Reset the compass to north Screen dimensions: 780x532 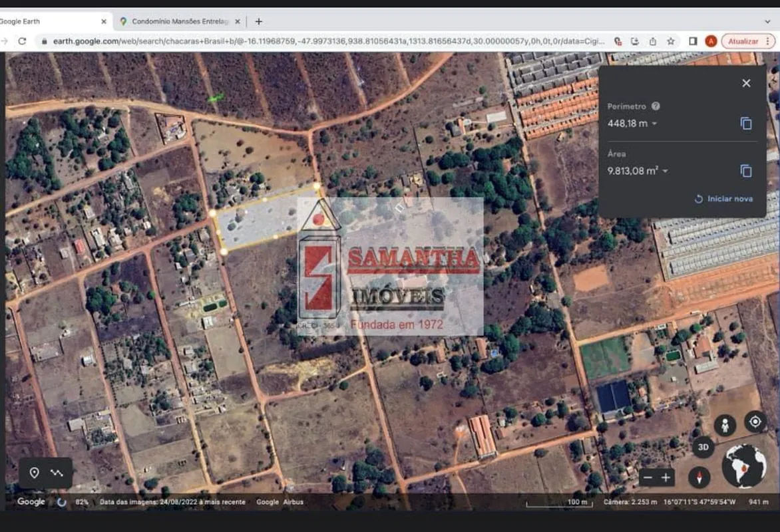point(699,477)
